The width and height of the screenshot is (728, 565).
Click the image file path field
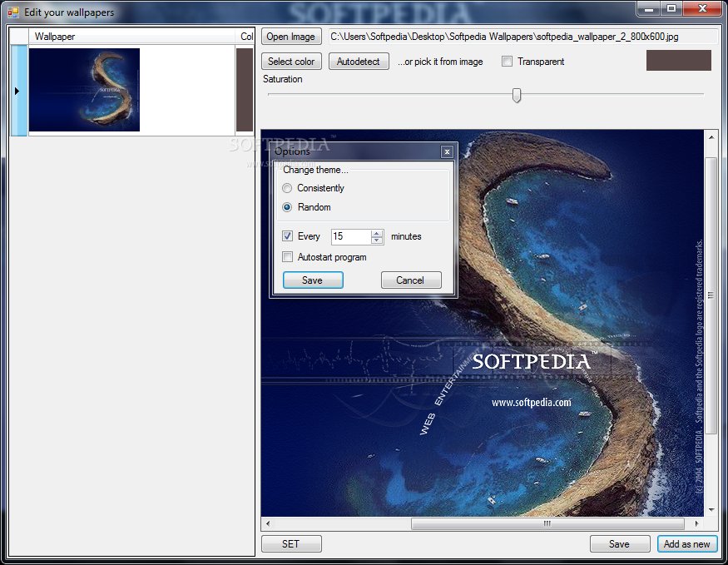[522, 37]
